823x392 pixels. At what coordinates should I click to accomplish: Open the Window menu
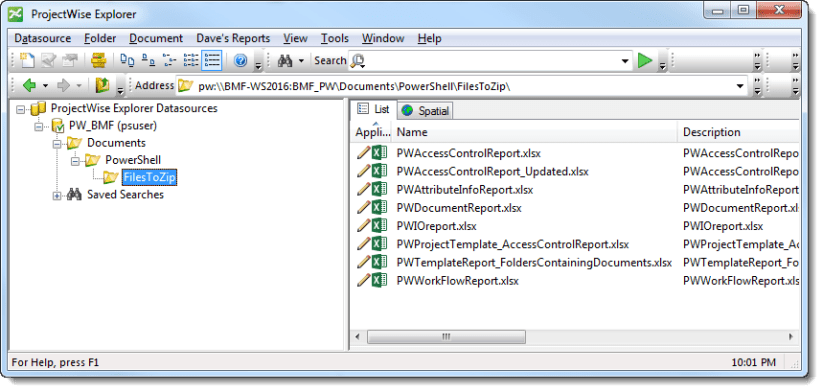pos(383,38)
